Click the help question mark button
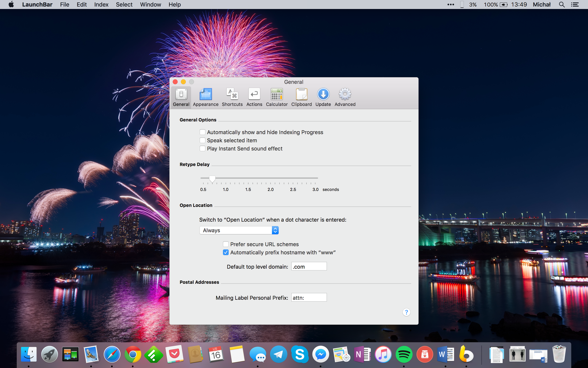 click(x=406, y=312)
